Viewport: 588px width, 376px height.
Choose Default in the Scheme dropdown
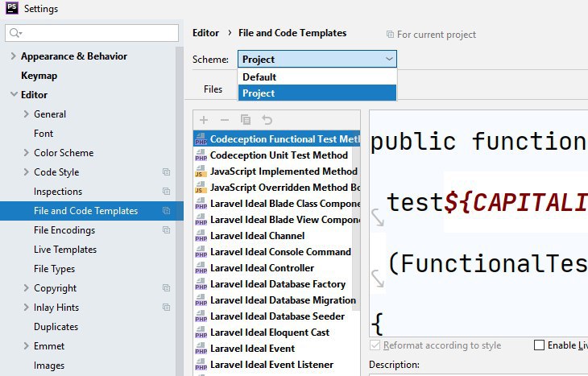(317, 77)
